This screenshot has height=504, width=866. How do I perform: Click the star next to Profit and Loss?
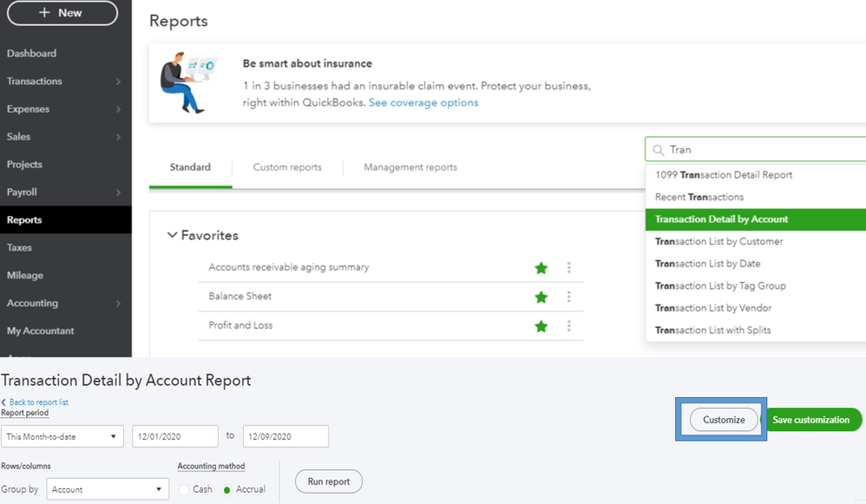click(541, 326)
